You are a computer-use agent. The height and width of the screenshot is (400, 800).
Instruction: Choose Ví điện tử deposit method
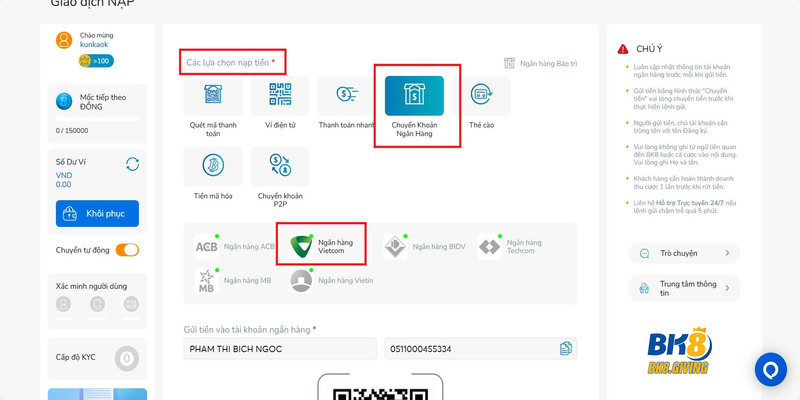pyautogui.click(x=280, y=96)
